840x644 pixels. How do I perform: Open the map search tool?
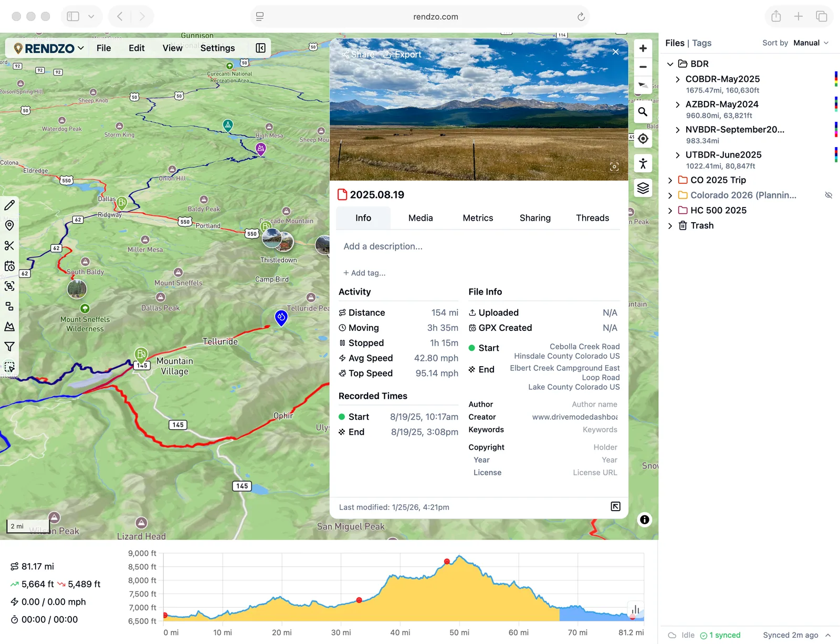[643, 112]
